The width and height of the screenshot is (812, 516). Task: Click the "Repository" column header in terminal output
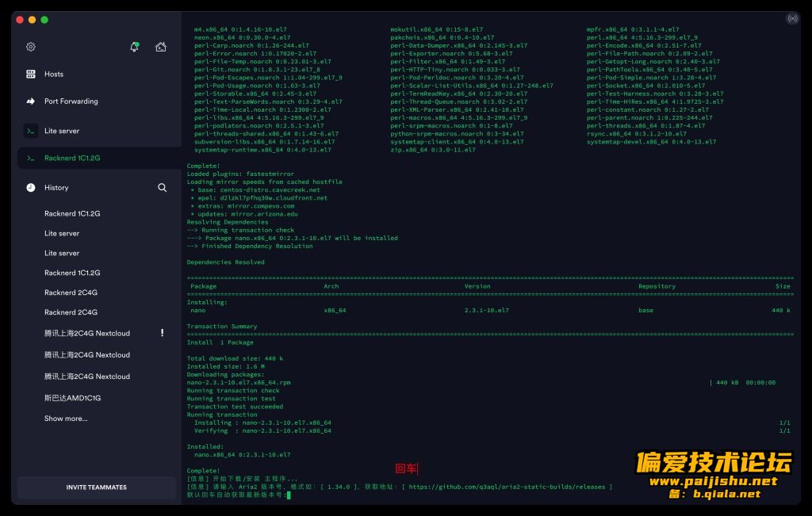coord(657,286)
